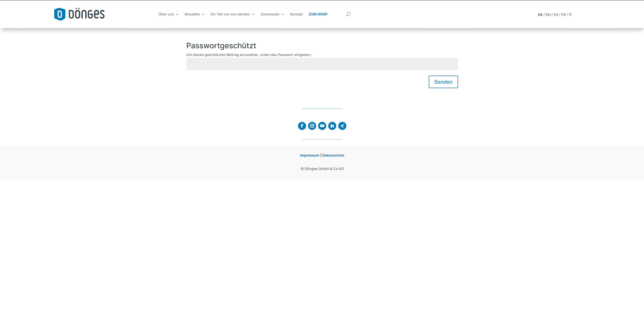Click the © Dönges GmbH & Co KG text
644x328 pixels.
tap(322, 169)
